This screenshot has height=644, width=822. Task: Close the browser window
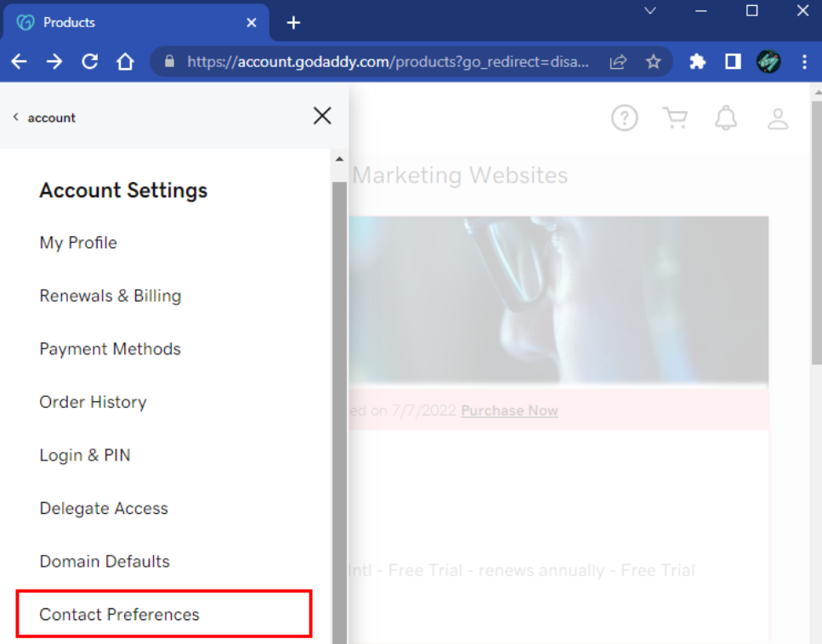pyautogui.click(x=802, y=11)
